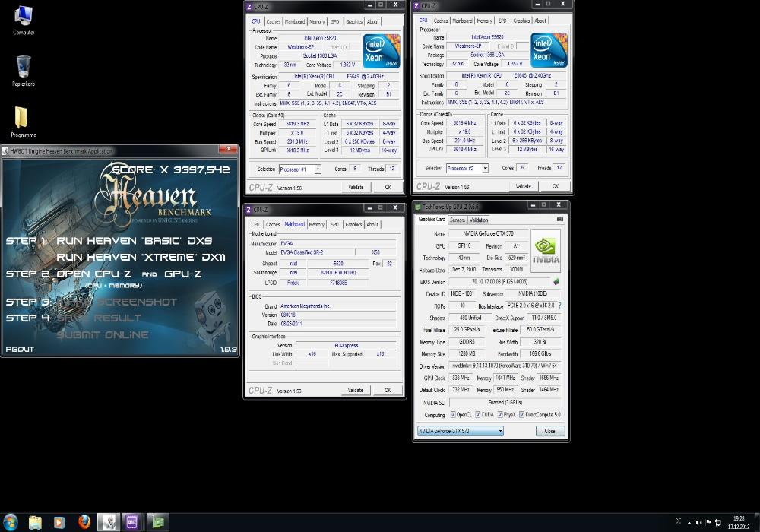Toggle the PhysX checkbox in GPU-Z
This screenshot has height=532, width=760.
500,415
